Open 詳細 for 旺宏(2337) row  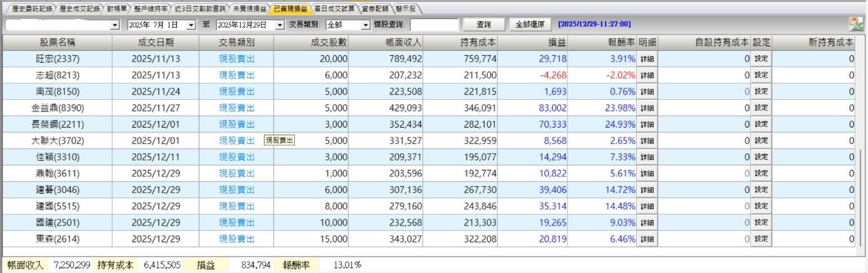click(x=647, y=59)
